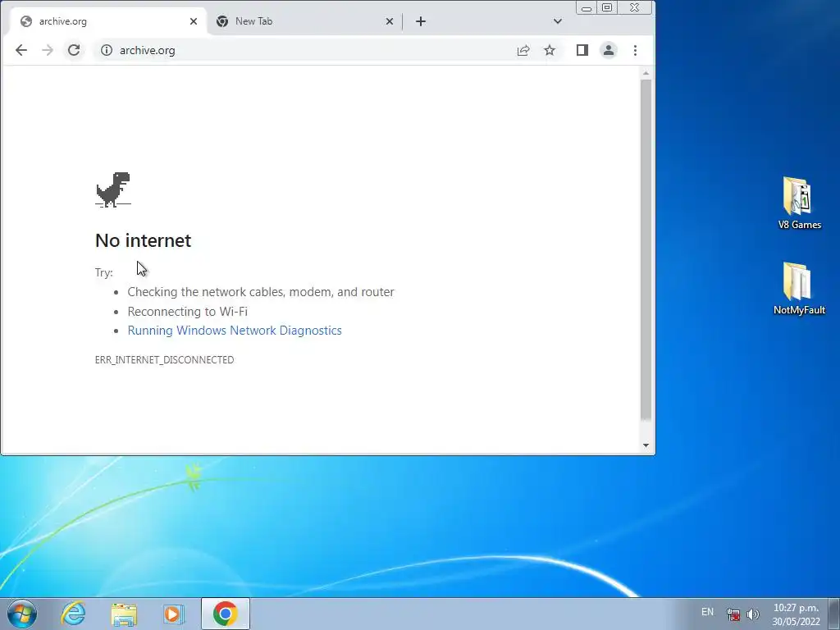This screenshot has height=630, width=840.
Task: Launch Internet Explorer from taskbar
Action: (73, 614)
